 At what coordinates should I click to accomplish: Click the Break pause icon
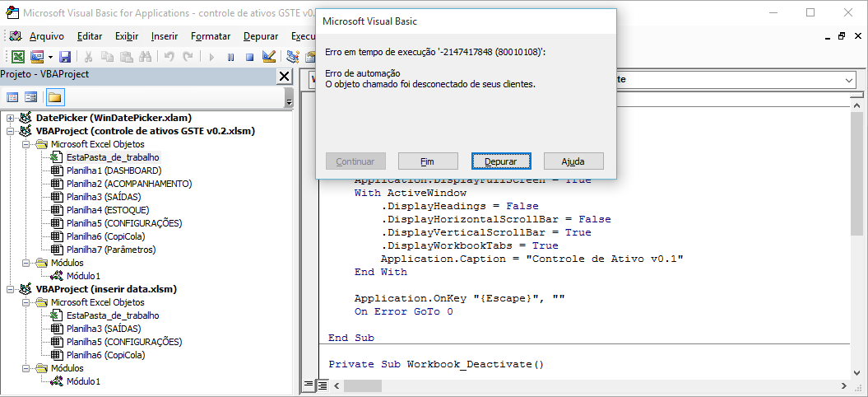pyautogui.click(x=231, y=57)
